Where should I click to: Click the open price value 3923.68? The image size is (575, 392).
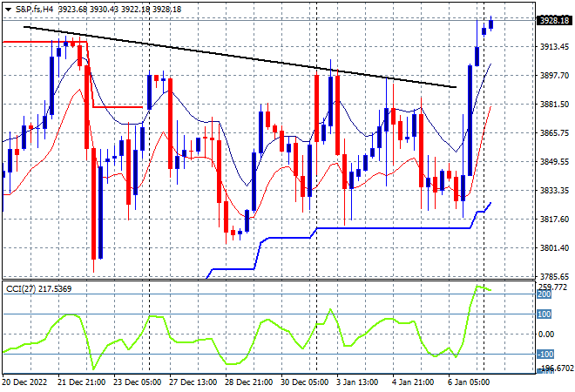(x=72, y=10)
